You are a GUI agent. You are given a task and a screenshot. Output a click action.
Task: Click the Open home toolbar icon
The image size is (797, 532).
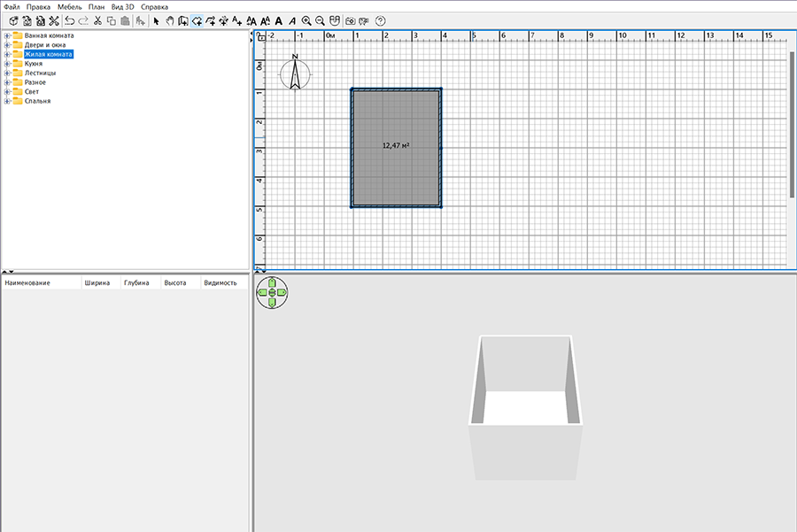pyautogui.click(x=27, y=21)
